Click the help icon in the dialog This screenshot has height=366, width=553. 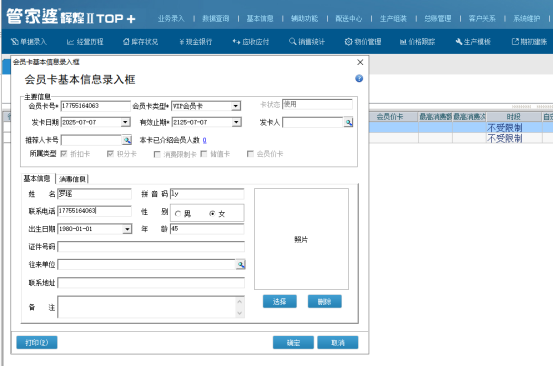[359, 78]
